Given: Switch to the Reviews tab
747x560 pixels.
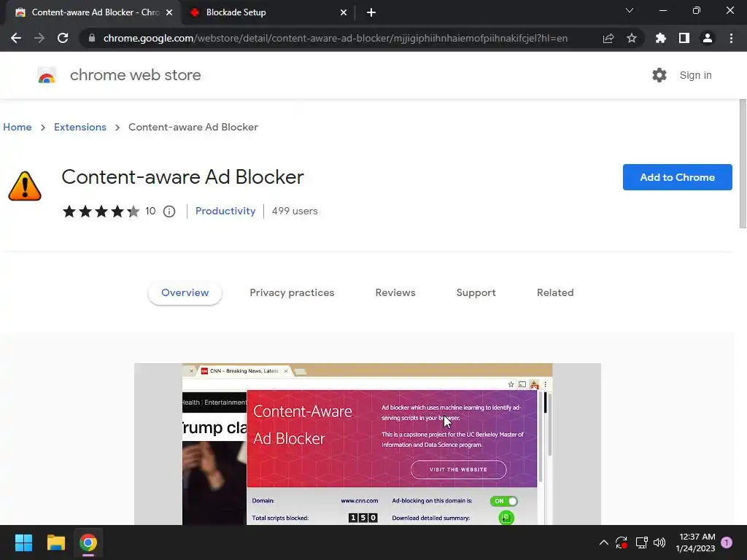Looking at the screenshot, I should point(395,293).
